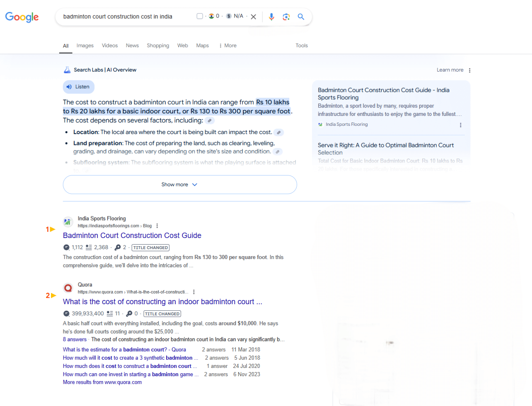Viewport: 532px width, 406px height.
Task: Click the key icon showing 0 keywords
Action: point(129,314)
